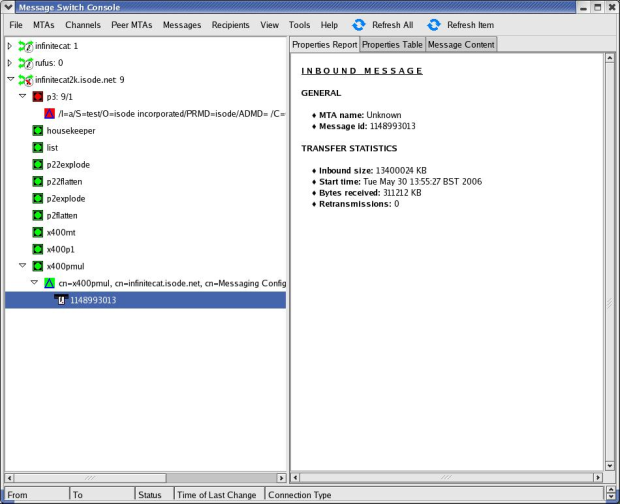This screenshot has height=504, width=620.
Task: Switch to the Message Content tab
Action: click(460, 45)
